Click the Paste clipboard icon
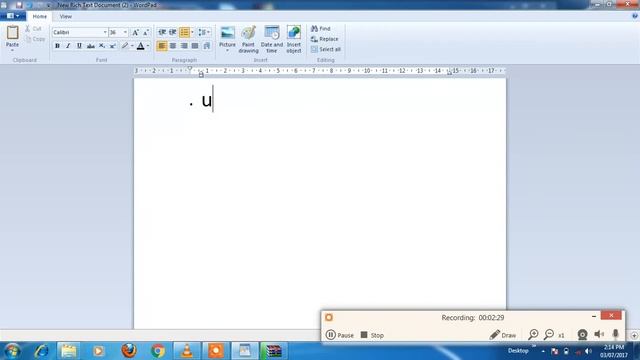Screen dimensions: 640x360 point(12,33)
